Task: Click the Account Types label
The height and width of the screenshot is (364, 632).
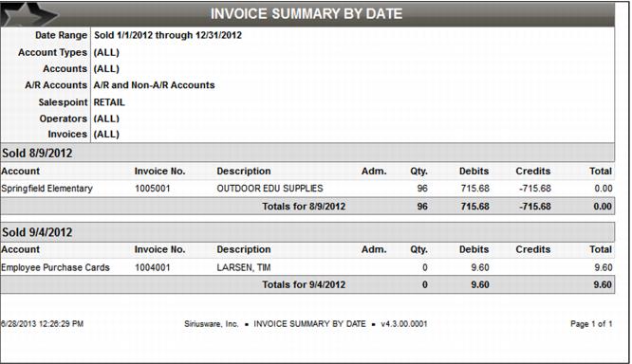Action: pyautogui.click(x=52, y=52)
